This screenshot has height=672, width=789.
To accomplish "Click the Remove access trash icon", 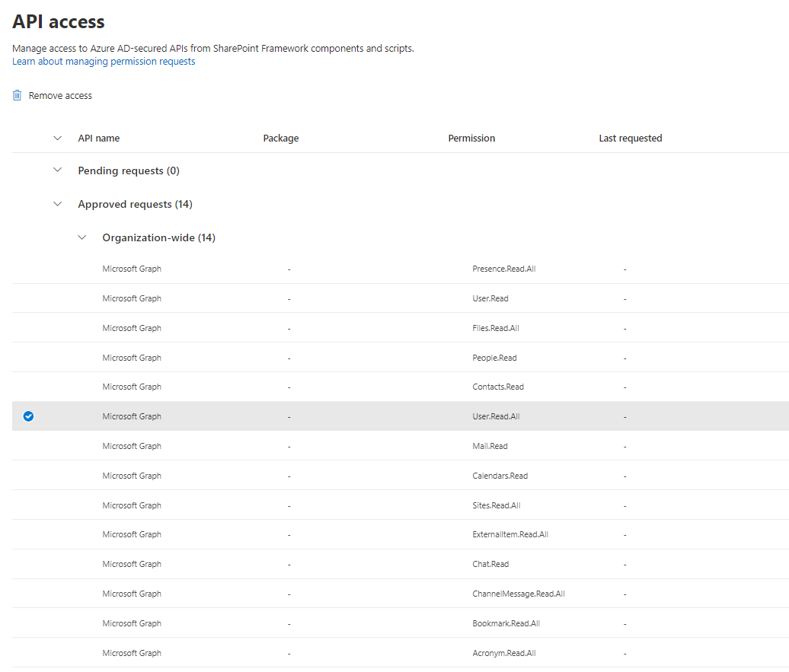I will [17, 95].
